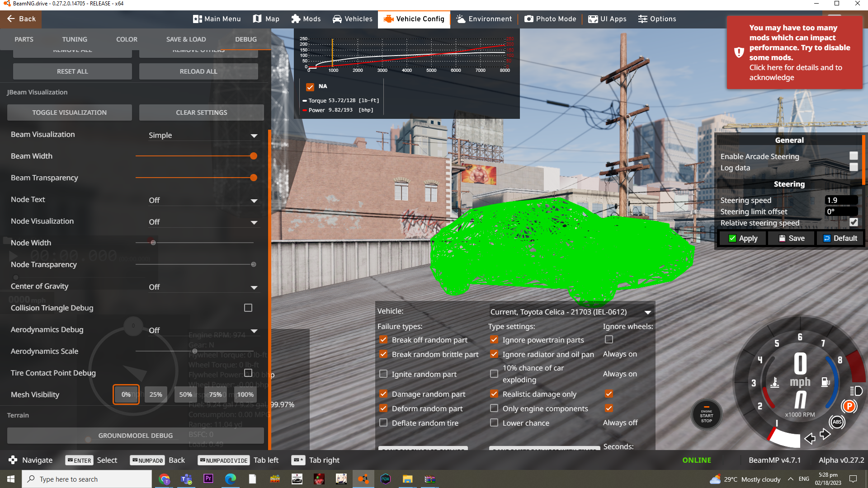The width and height of the screenshot is (868, 488).
Task: Click the weather icon in system tray
Action: [x=715, y=479]
